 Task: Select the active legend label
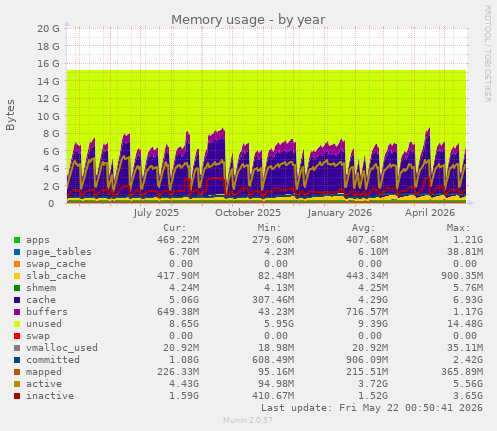tap(44, 384)
